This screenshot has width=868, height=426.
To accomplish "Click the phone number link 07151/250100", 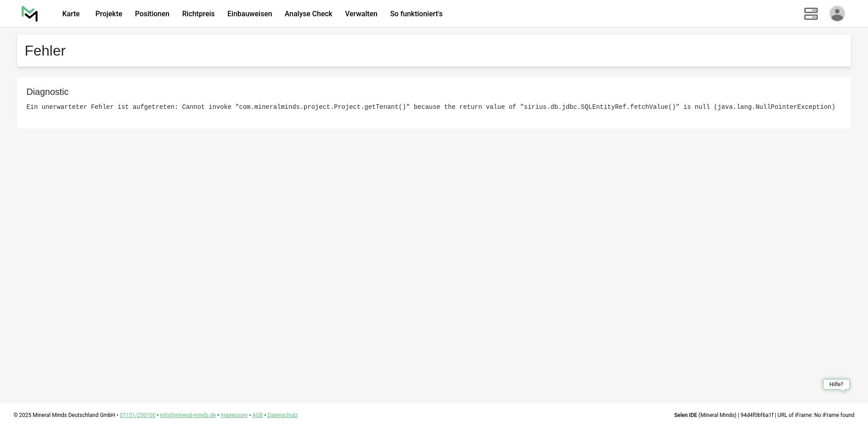I will coord(137,415).
